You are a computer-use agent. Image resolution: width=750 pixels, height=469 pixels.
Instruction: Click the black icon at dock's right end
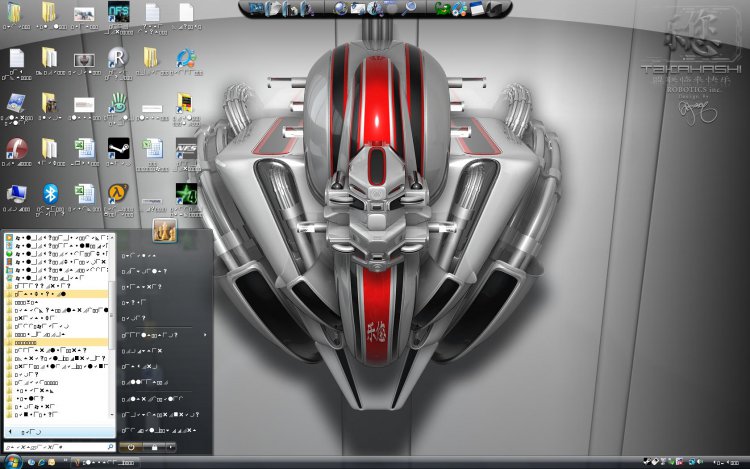pyautogui.click(x=495, y=9)
